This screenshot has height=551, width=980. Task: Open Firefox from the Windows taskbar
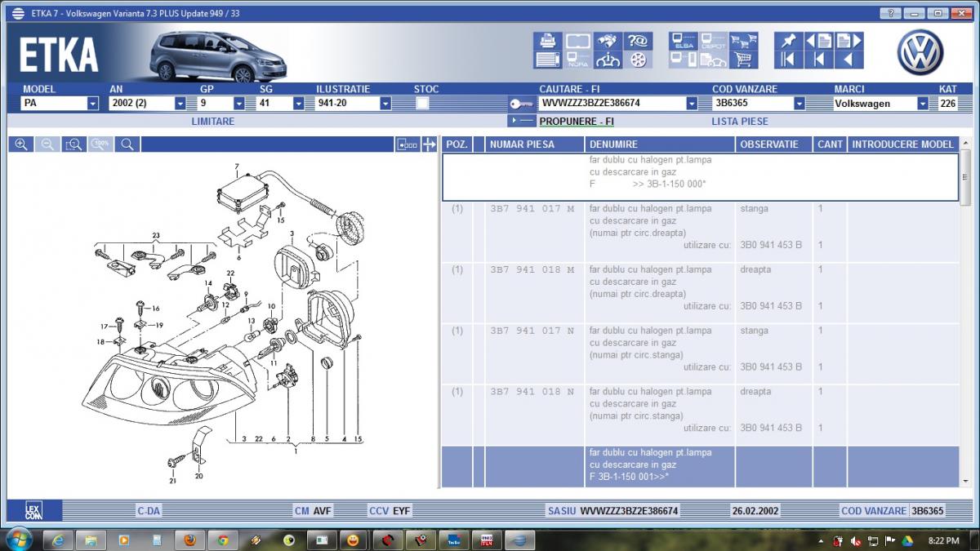point(189,540)
